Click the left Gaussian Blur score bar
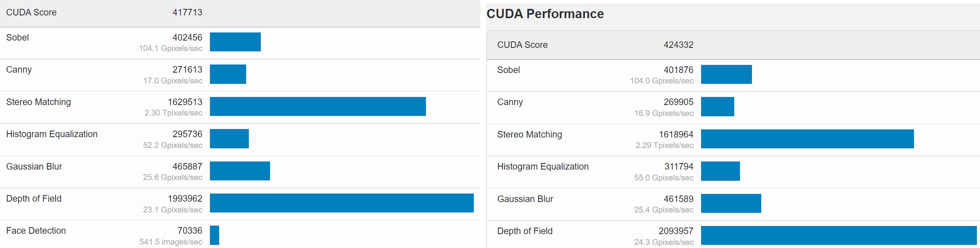Image resolution: width=980 pixels, height=248 pixels. tap(240, 171)
